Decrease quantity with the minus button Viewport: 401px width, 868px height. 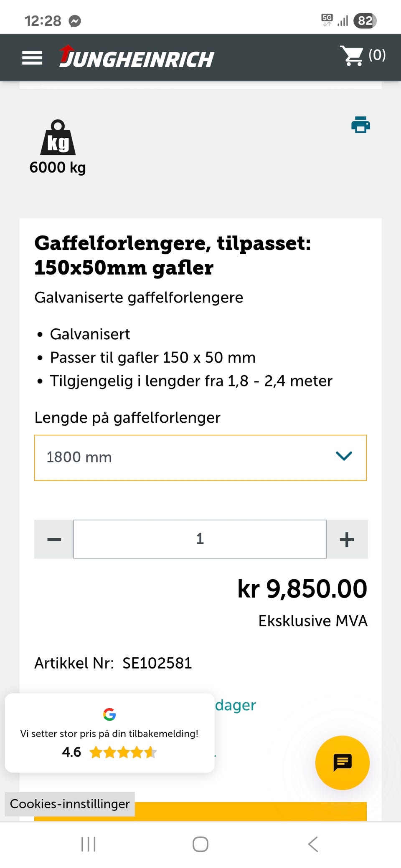[53, 539]
